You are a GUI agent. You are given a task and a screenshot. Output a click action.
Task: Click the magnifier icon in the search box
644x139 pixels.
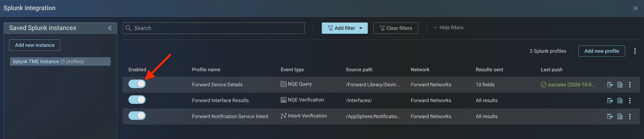[x=128, y=28]
